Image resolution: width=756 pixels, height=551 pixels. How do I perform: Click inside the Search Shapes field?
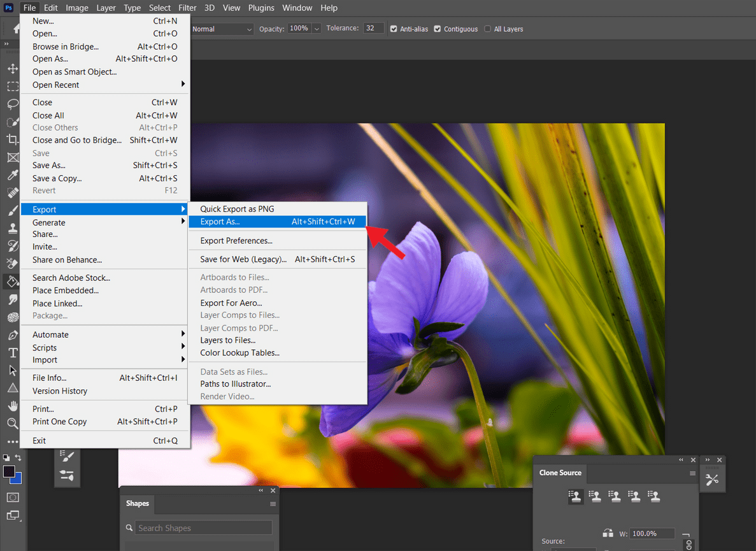pos(204,527)
